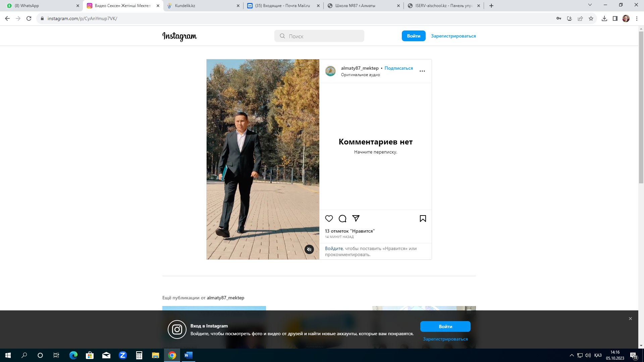This screenshot has height=362, width=644.
Task: Click the Поиск search field
Action: 319,36
